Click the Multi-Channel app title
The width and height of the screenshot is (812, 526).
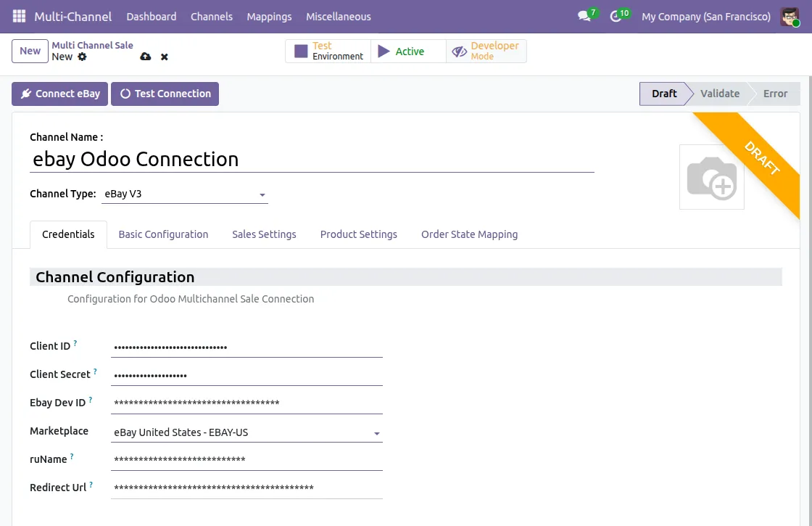coord(73,17)
